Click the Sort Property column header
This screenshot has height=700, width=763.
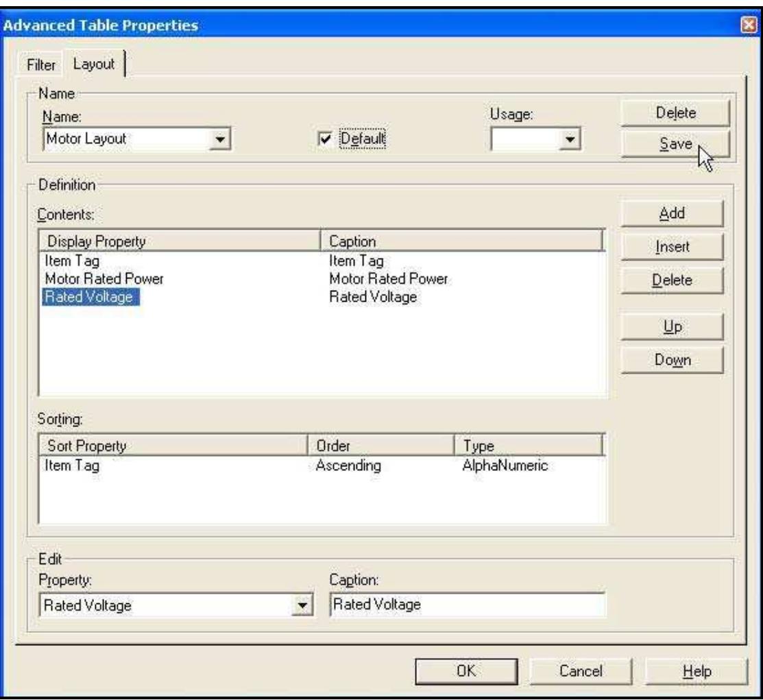pos(173,446)
